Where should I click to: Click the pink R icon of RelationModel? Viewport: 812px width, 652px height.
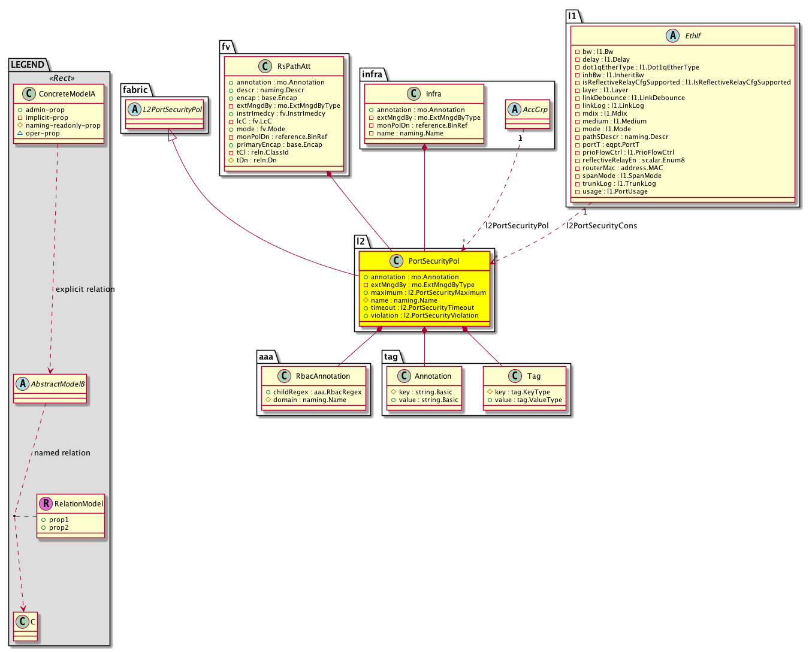[x=46, y=503]
